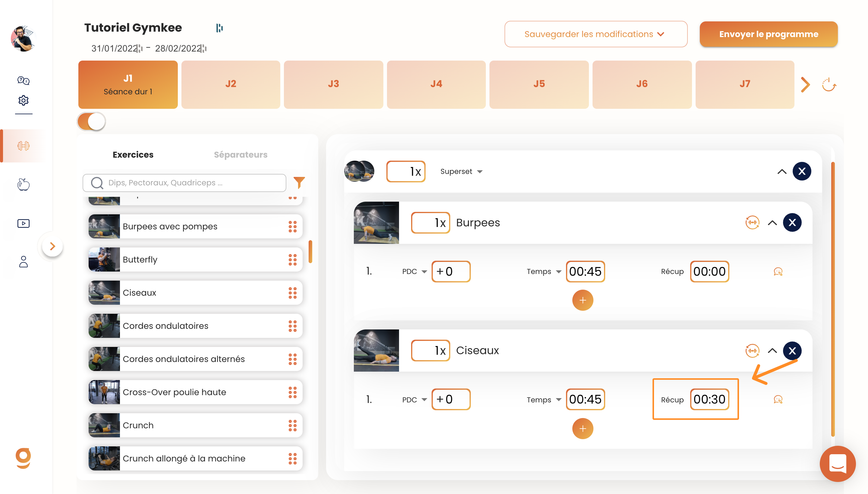Click the exercise list scrollbar
Viewport: 868px width, 494px height.
tap(310, 251)
